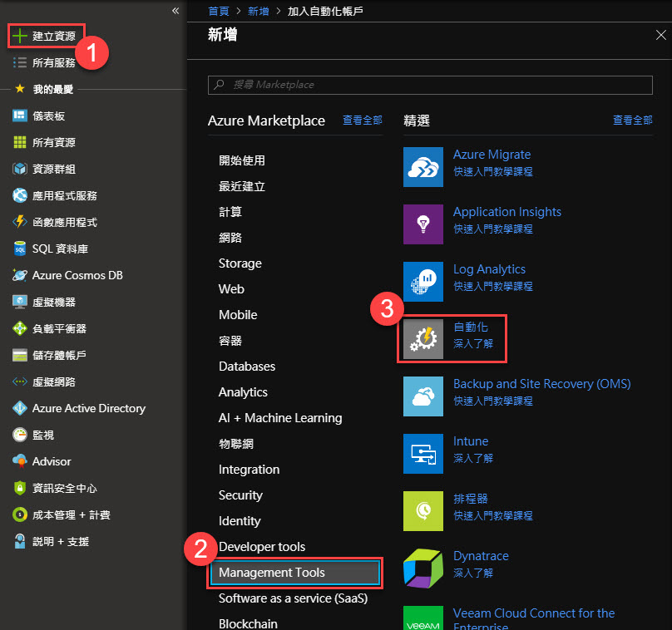The width and height of the screenshot is (672, 630).
Task: Click the Monitor (監視) gauge icon
Action: point(20,435)
